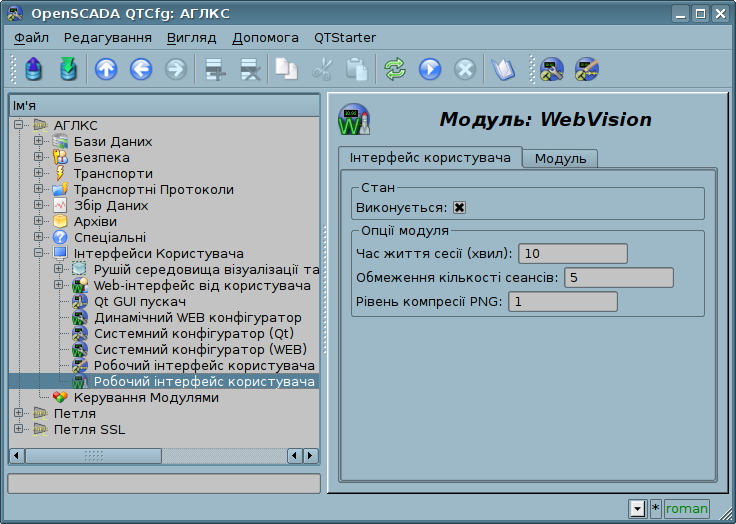This screenshot has height=524, width=736.
Task: Select the Інтерфейс користувача tab
Action: click(430, 157)
